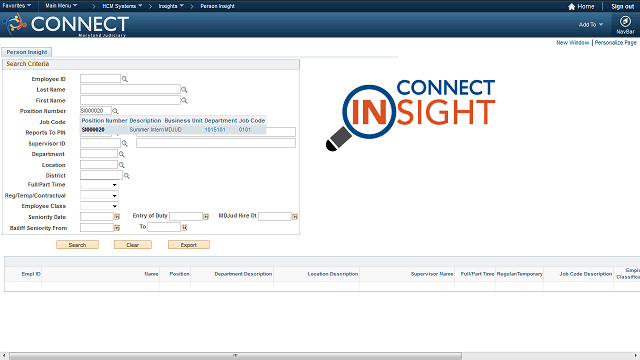Open Seniority Date calendar picker
Screen dimensions: 640x360
pos(117,217)
